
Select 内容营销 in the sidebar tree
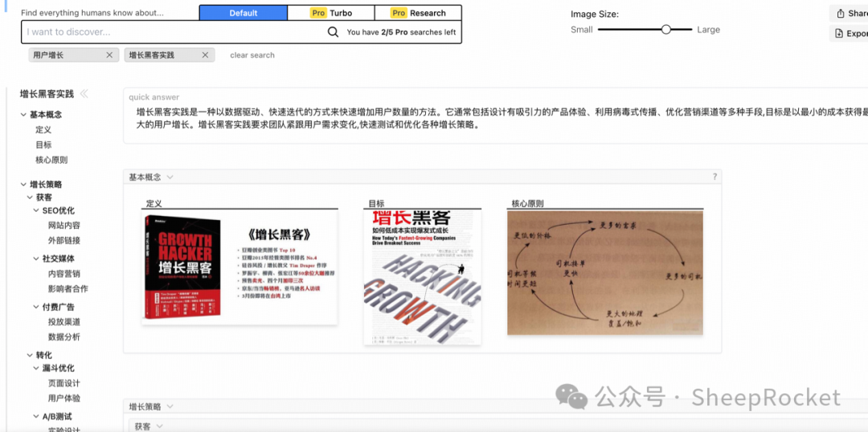(x=64, y=273)
